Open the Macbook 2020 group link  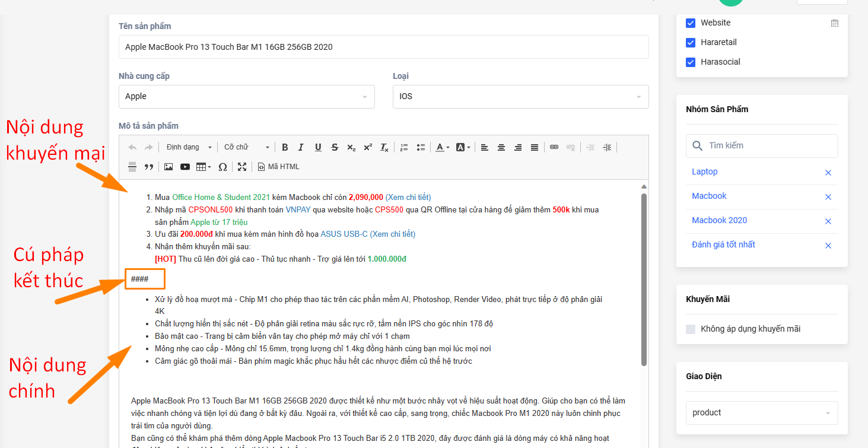click(x=720, y=220)
